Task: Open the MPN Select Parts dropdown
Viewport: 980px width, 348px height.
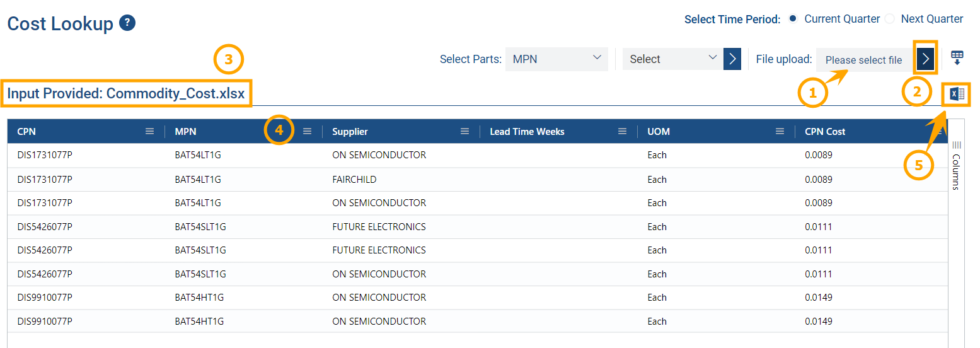Action: tap(556, 59)
